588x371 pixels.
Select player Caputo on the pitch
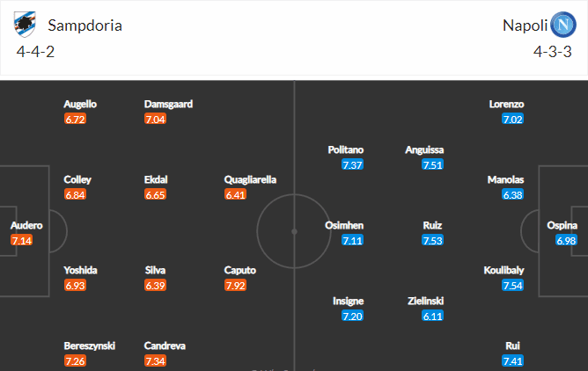point(240,270)
